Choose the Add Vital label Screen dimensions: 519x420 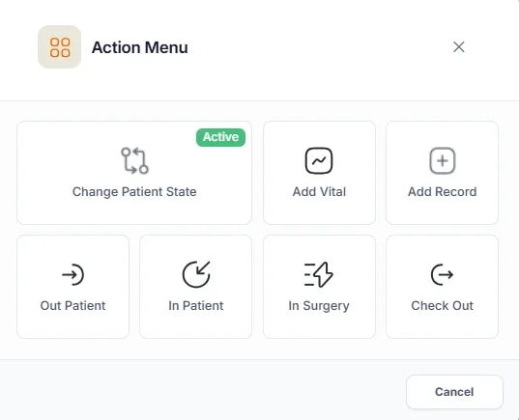coord(319,192)
